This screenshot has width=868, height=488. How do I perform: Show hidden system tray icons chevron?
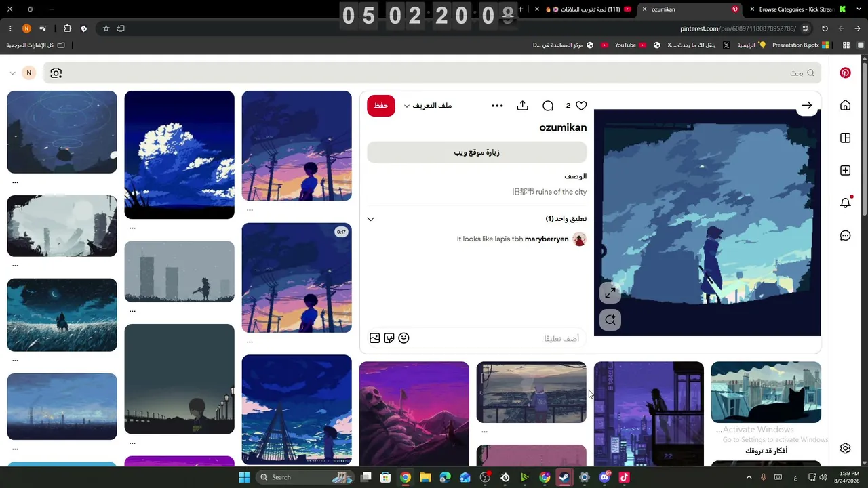coord(749,477)
